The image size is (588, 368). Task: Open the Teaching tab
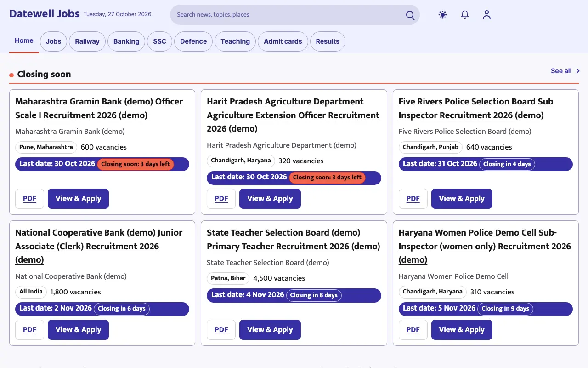235,41
